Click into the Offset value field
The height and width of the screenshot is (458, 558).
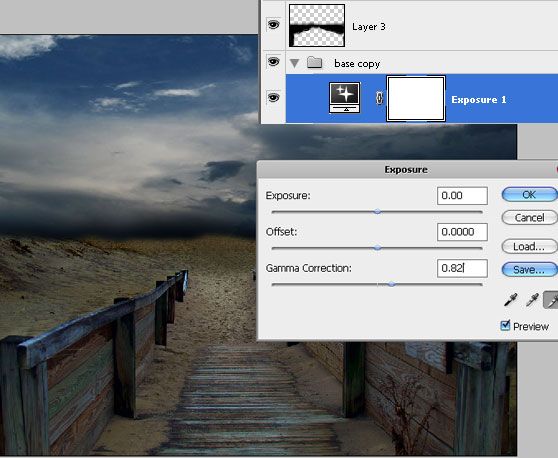(x=462, y=232)
